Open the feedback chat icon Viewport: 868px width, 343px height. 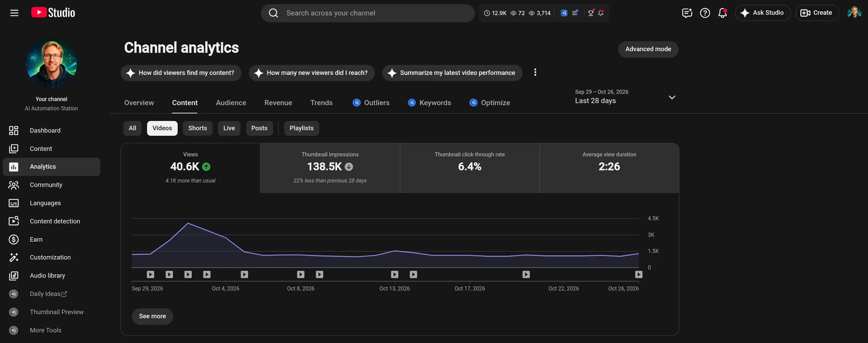tap(687, 13)
